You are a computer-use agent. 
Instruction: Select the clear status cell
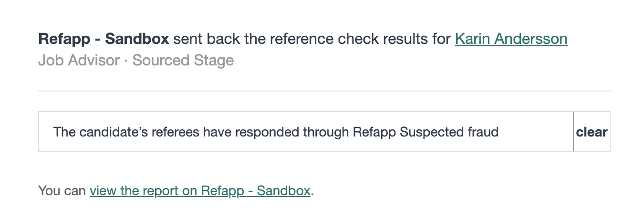pos(592,132)
